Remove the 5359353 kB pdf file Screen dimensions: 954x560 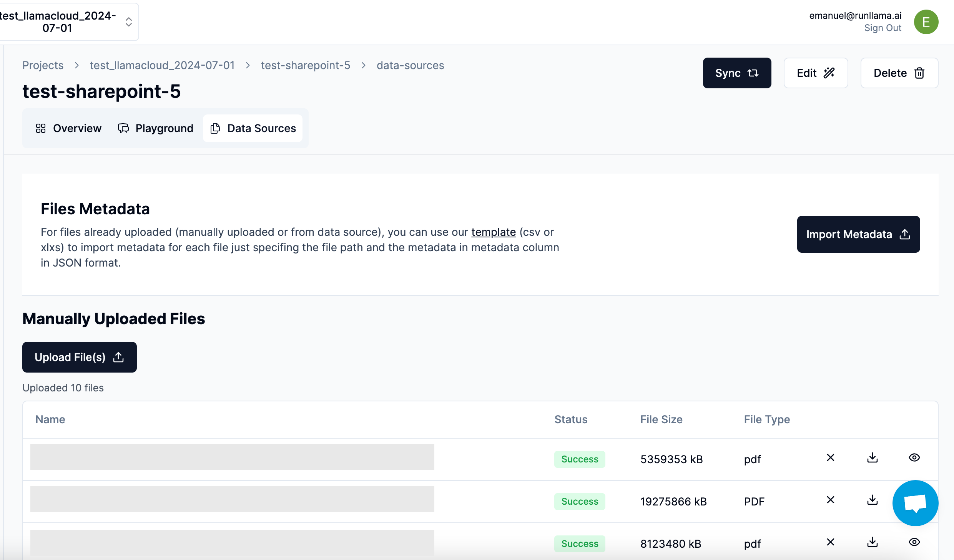pyautogui.click(x=830, y=457)
